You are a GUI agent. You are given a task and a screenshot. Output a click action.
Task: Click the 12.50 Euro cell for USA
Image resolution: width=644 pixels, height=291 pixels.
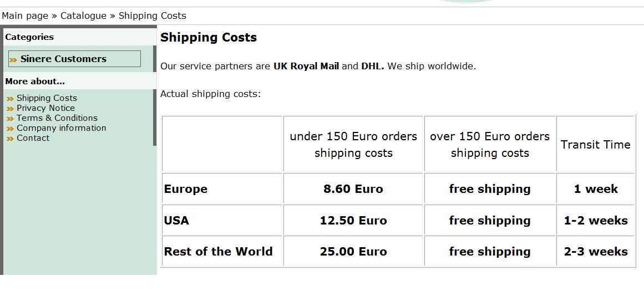(353, 221)
